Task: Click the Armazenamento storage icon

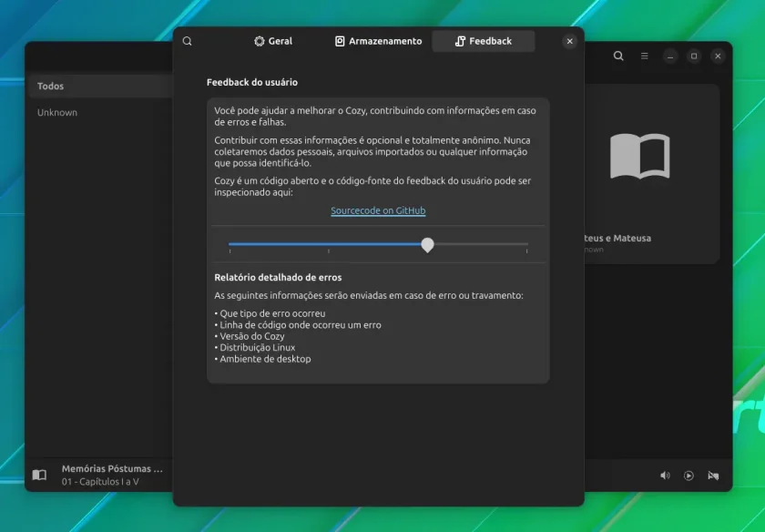Action: [340, 42]
